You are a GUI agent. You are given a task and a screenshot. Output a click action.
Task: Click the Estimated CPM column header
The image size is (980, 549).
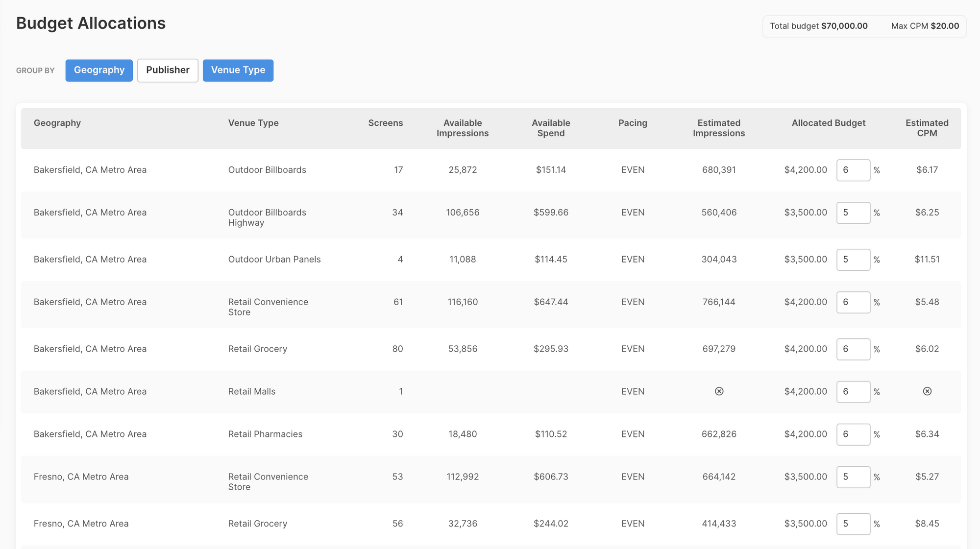(x=927, y=128)
